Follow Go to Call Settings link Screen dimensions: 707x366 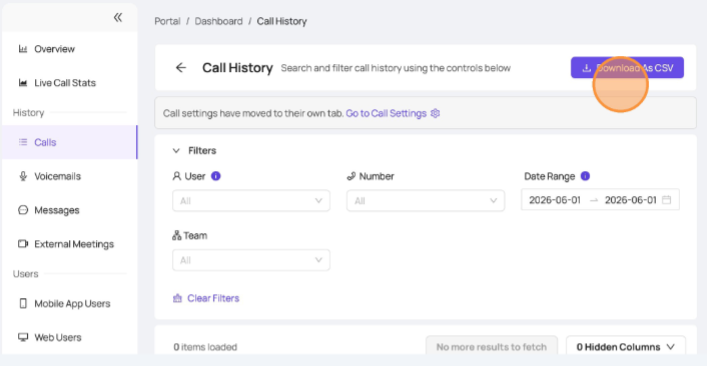click(x=386, y=113)
